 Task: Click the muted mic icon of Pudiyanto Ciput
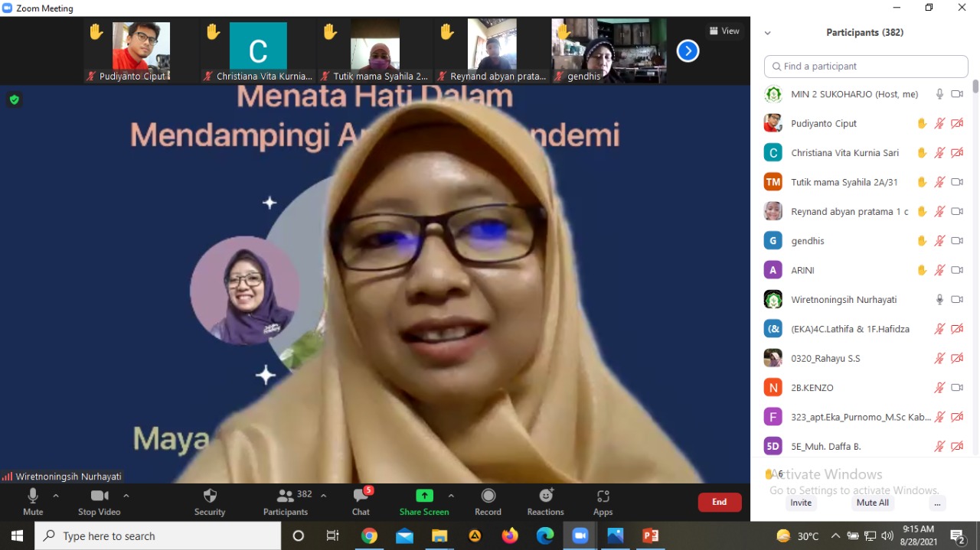click(x=940, y=123)
